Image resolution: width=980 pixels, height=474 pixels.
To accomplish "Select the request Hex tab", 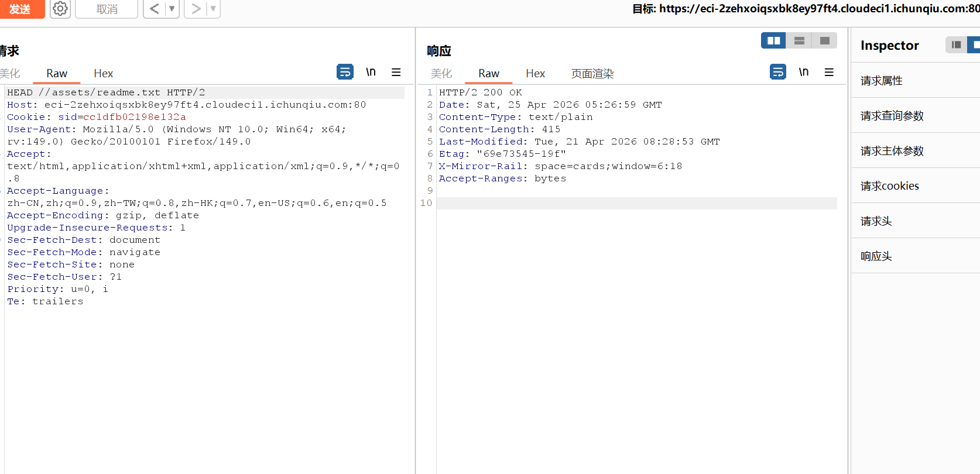I will [x=103, y=73].
